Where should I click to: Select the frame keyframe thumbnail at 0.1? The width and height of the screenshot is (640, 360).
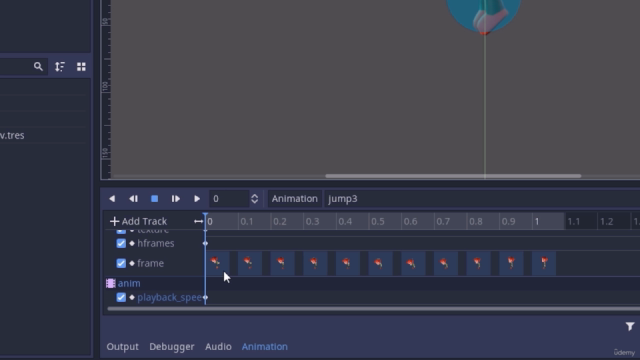click(x=250, y=263)
